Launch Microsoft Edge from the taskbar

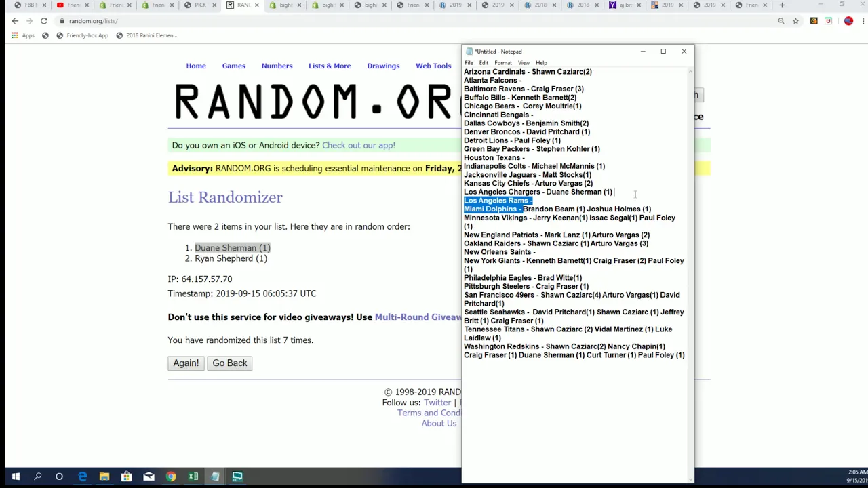coord(82,476)
